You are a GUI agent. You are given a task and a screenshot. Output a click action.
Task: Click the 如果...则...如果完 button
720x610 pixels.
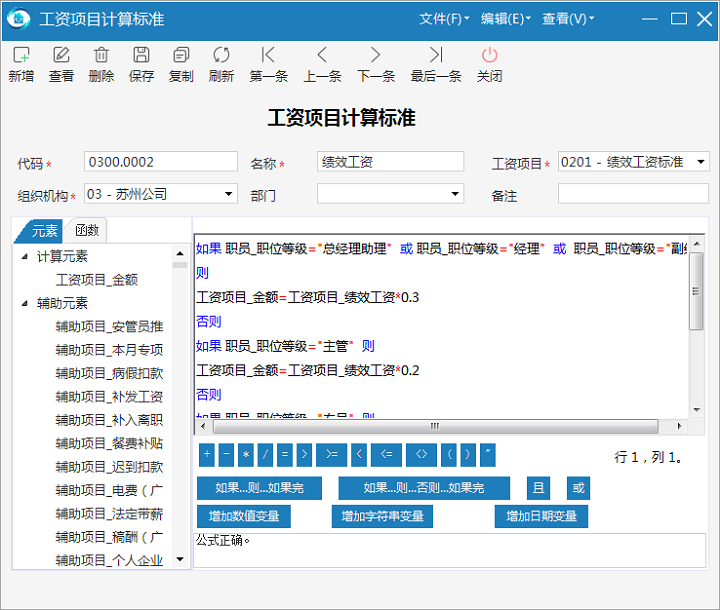(x=259, y=488)
